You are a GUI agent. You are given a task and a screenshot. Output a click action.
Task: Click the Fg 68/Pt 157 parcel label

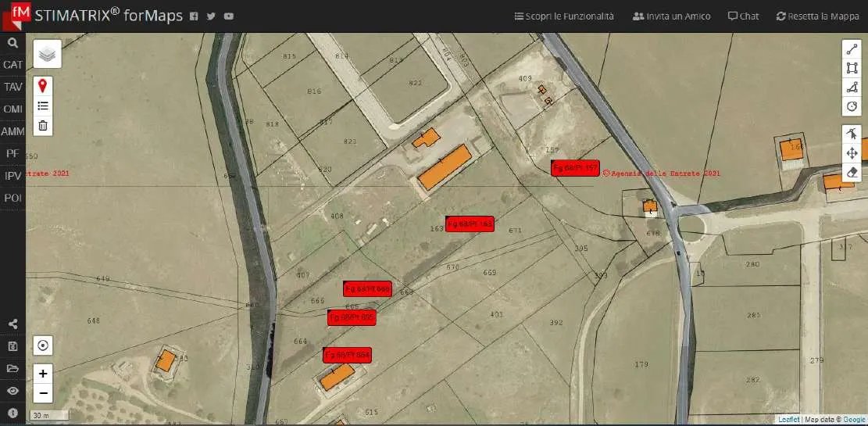point(575,168)
